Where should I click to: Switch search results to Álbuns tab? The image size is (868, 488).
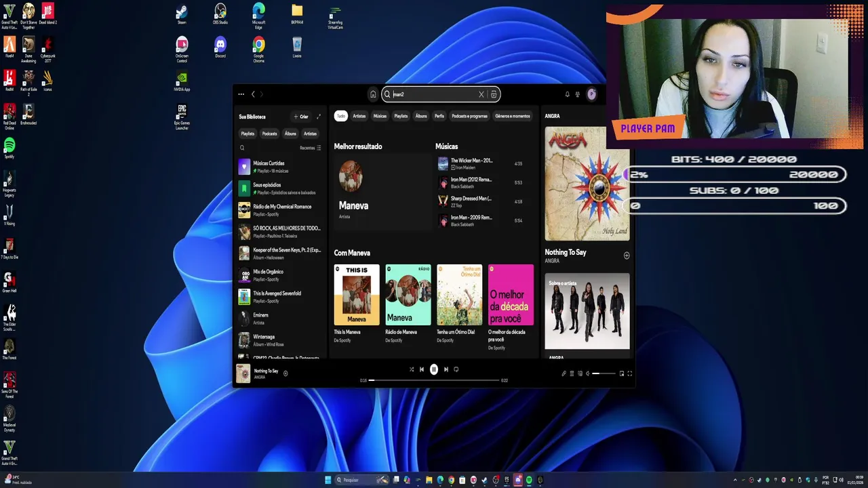click(x=421, y=116)
